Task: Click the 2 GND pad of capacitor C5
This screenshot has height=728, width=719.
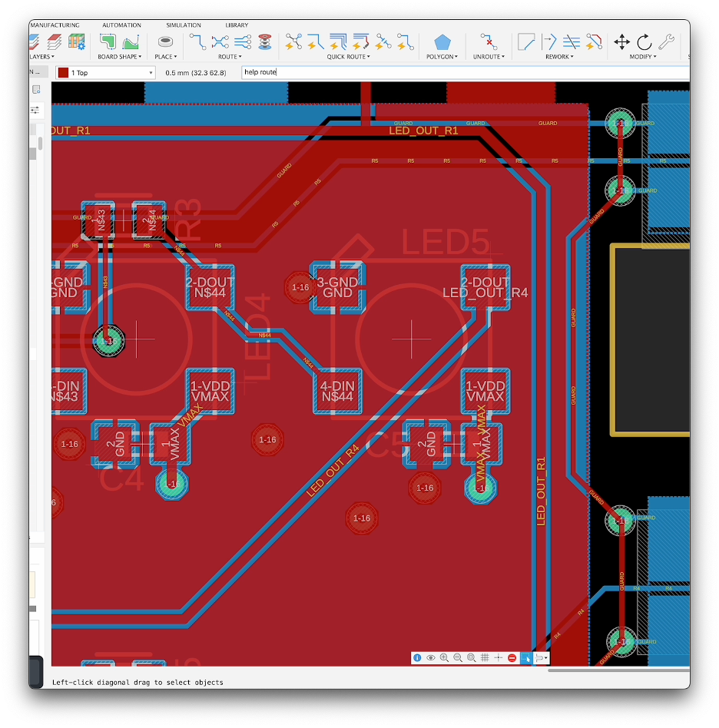Action: (426, 445)
